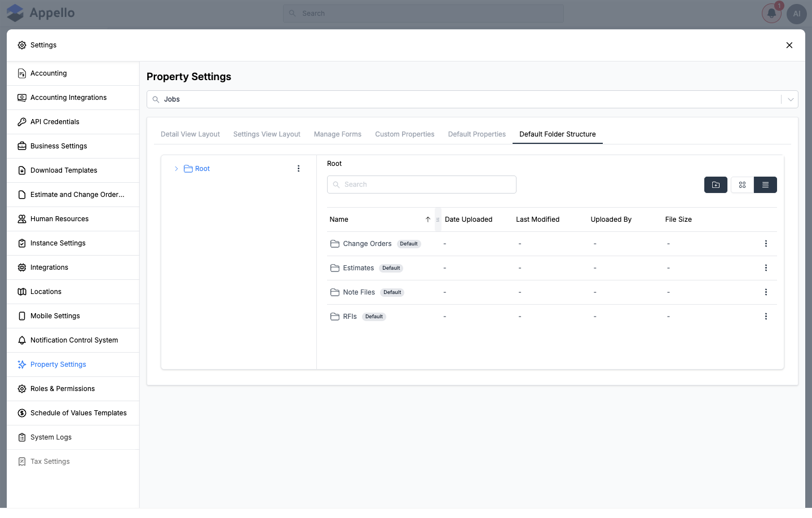Open Mobile Settings
This screenshot has width=812, height=518.
[73, 316]
